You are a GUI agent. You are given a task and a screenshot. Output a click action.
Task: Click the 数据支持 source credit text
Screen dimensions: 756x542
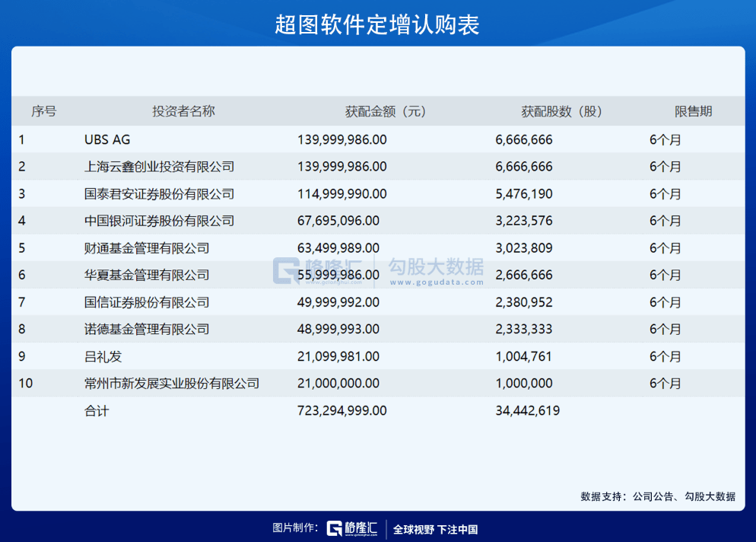(x=658, y=496)
